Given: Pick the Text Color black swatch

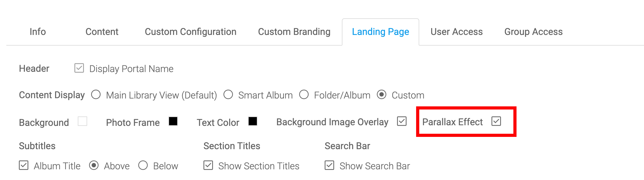Looking at the screenshot, I should pos(253,121).
